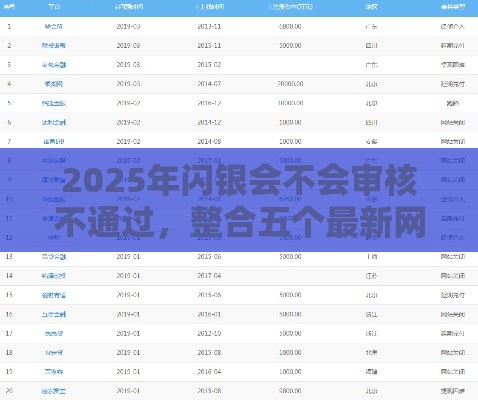Open the platform name link in row 20
This screenshot has height=400, width=478.
tap(54, 391)
